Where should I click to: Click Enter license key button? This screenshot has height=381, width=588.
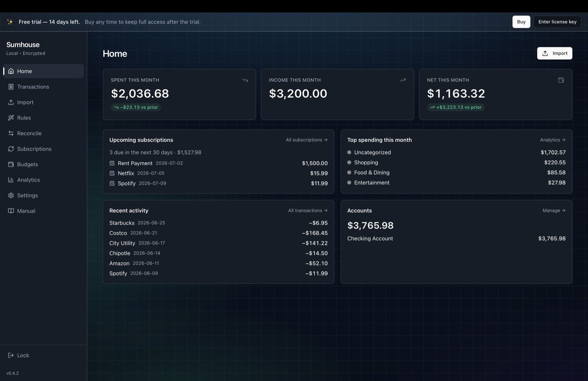(557, 22)
